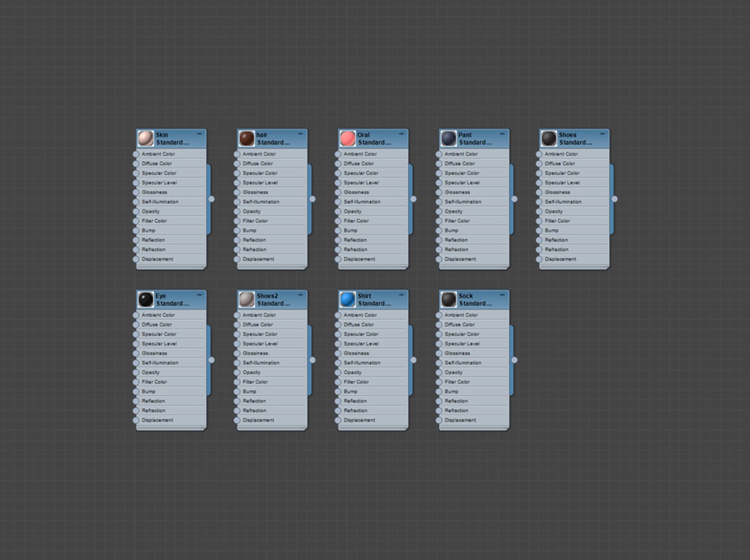
Task: Click the Pant material preview sphere
Action: point(449,138)
